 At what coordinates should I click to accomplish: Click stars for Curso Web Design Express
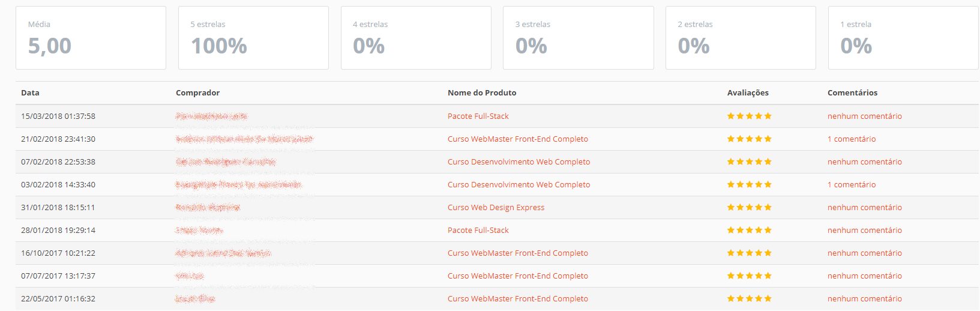pos(749,207)
